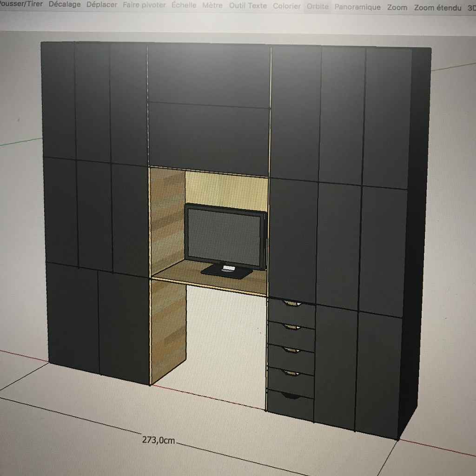Click the top drawer front with handle
This screenshot has height=476, width=476.
click(x=292, y=313)
